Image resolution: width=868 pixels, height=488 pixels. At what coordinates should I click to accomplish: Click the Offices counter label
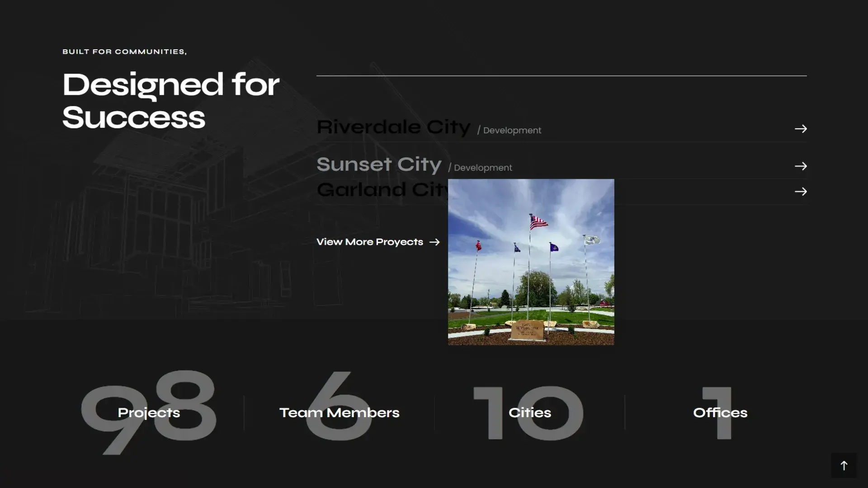(x=720, y=413)
